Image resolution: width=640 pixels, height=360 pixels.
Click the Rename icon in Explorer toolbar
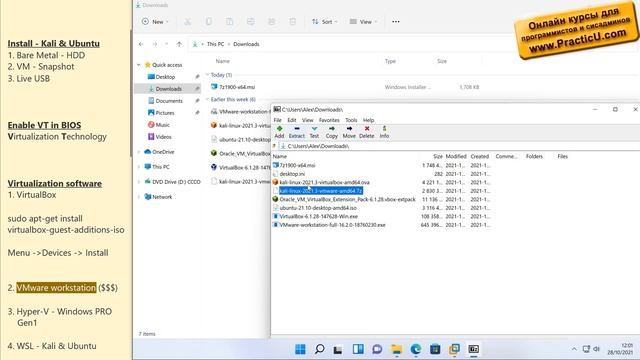(251, 22)
